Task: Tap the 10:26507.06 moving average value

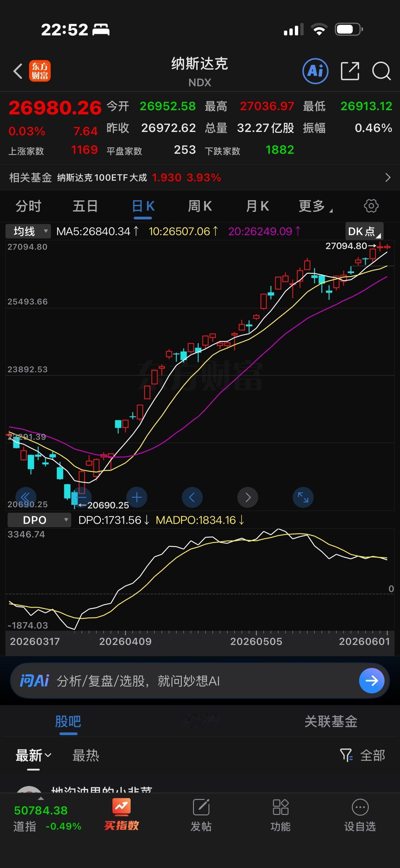Action: point(183,232)
